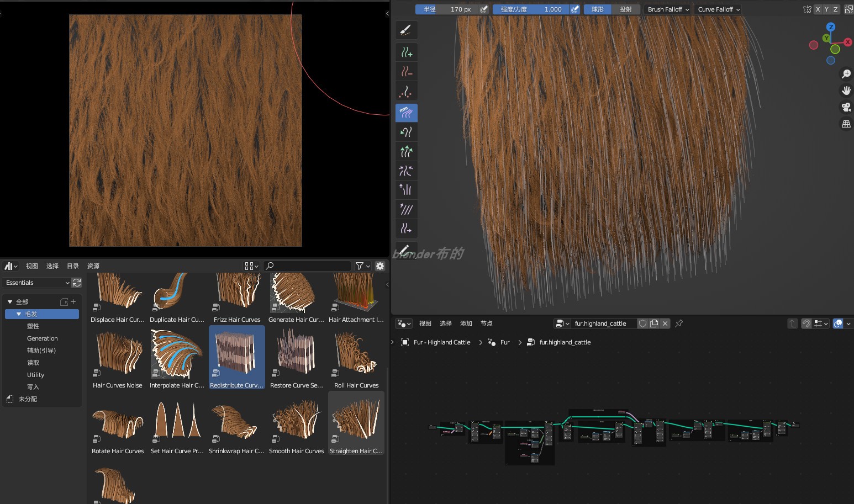Select the Puff hair tool
The height and width of the screenshot is (504, 854).
(406, 190)
